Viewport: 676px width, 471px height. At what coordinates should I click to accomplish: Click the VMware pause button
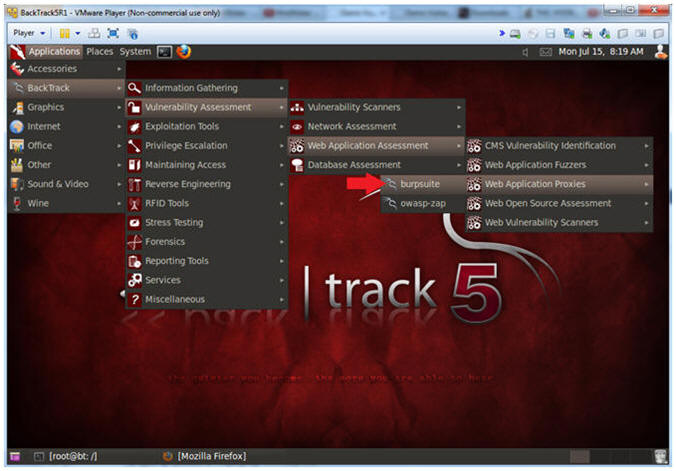point(65,33)
